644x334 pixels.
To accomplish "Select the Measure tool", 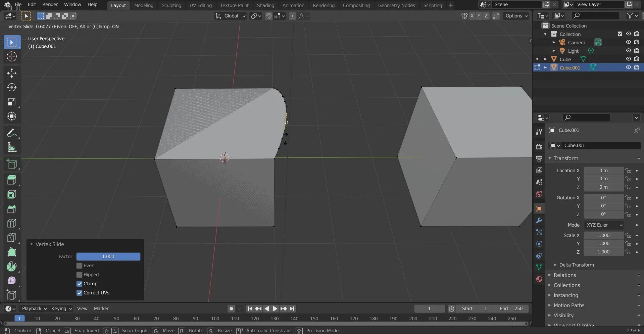I will 12,148.
